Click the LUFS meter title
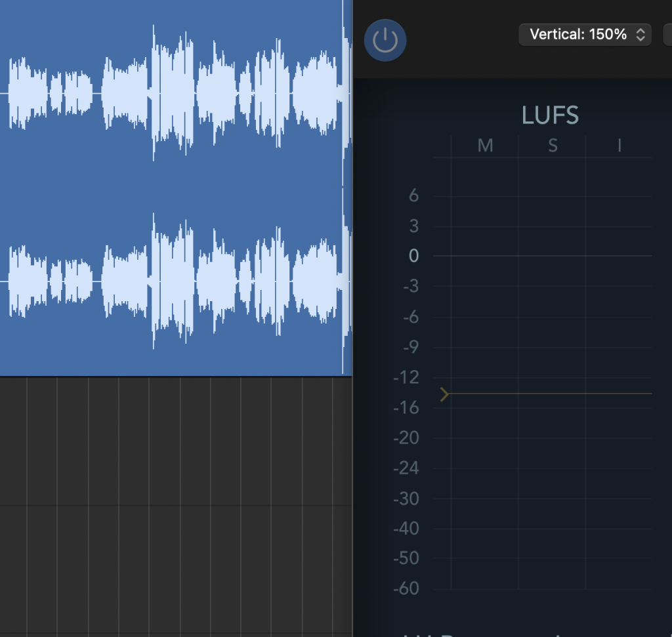The image size is (672, 637). click(550, 115)
